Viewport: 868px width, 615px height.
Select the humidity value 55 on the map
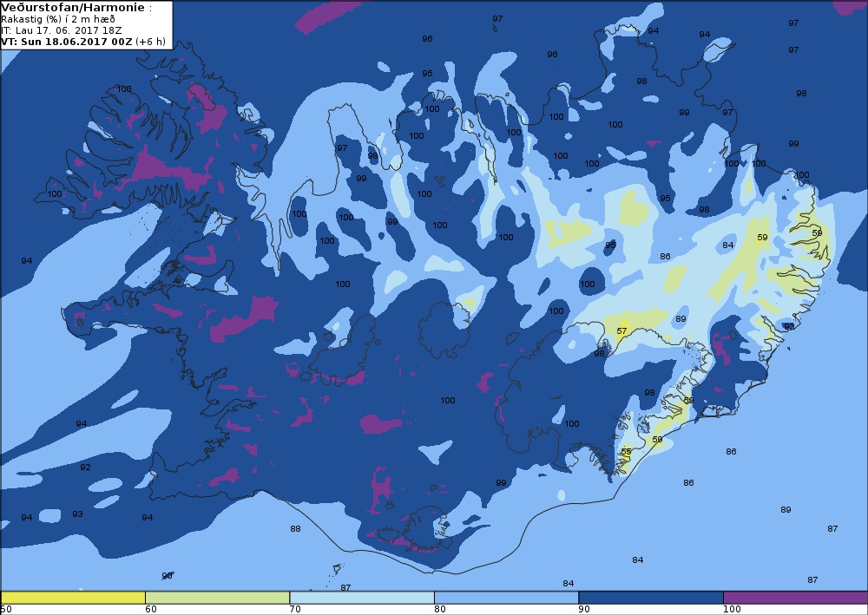[626, 452]
